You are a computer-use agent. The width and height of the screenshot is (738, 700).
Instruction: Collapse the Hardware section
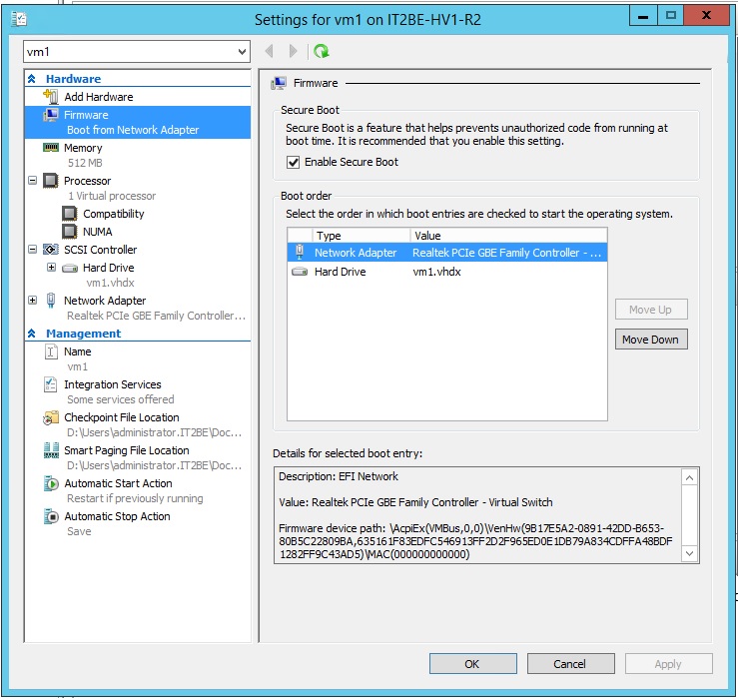(x=32, y=79)
